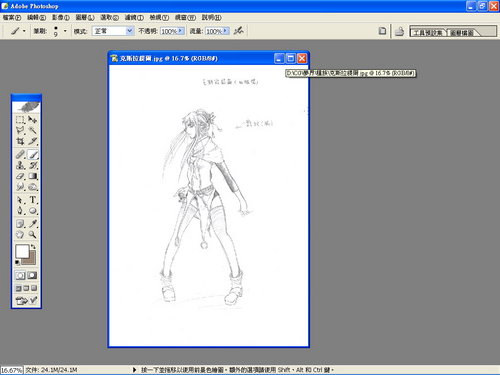Image resolution: width=500 pixels, height=375 pixels.
Task: Select the Polygonal Lasso tool
Action: coord(20,130)
